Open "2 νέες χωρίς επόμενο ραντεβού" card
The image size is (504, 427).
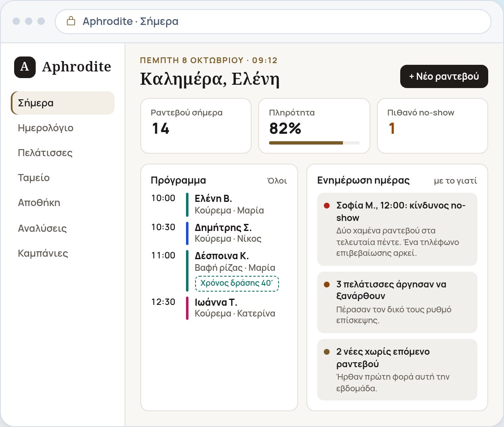click(397, 370)
